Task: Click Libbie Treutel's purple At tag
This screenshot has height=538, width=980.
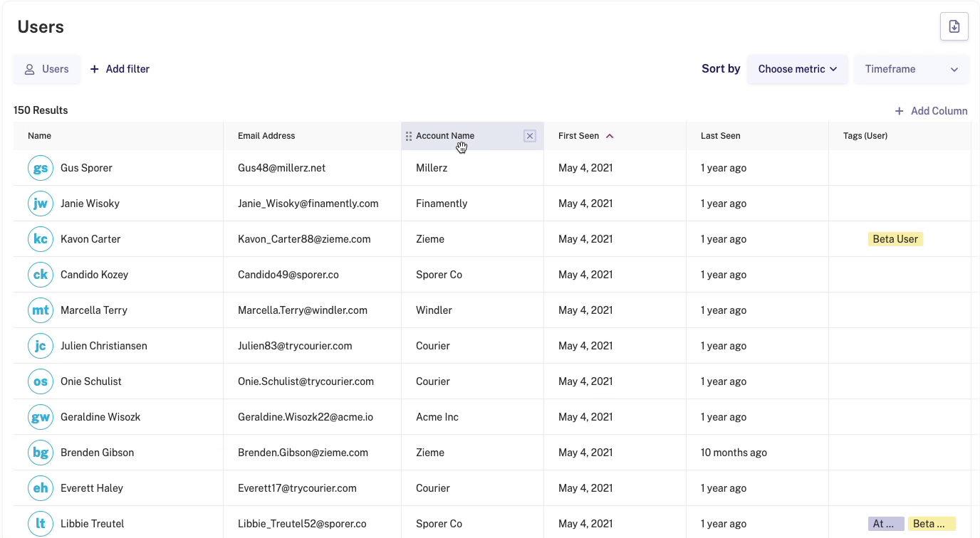Action: point(886,524)
